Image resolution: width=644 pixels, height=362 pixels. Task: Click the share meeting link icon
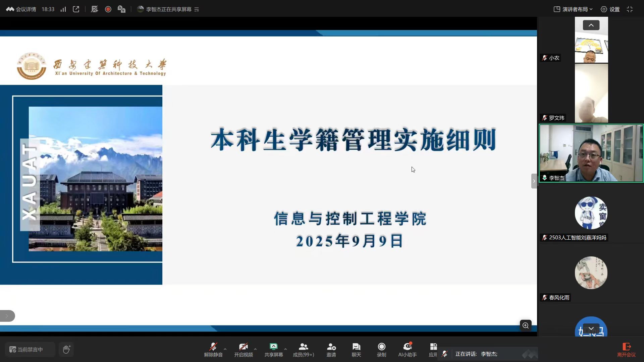coord(76,9)
